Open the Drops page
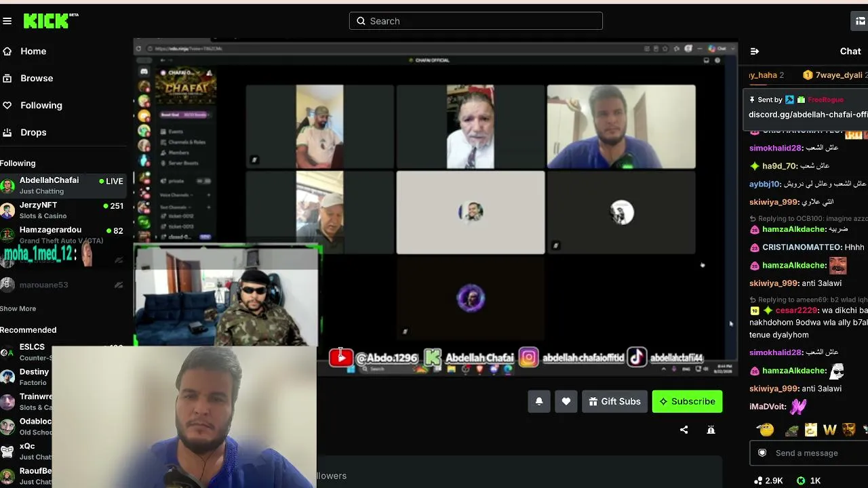This screenshot has height=488, width=868. click(33, 133)
